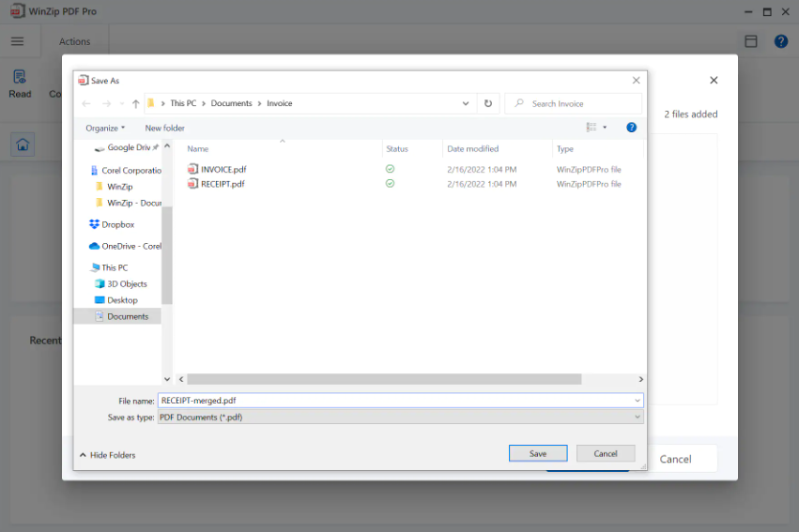Select WinZip - Documents folder

[129, 203]
